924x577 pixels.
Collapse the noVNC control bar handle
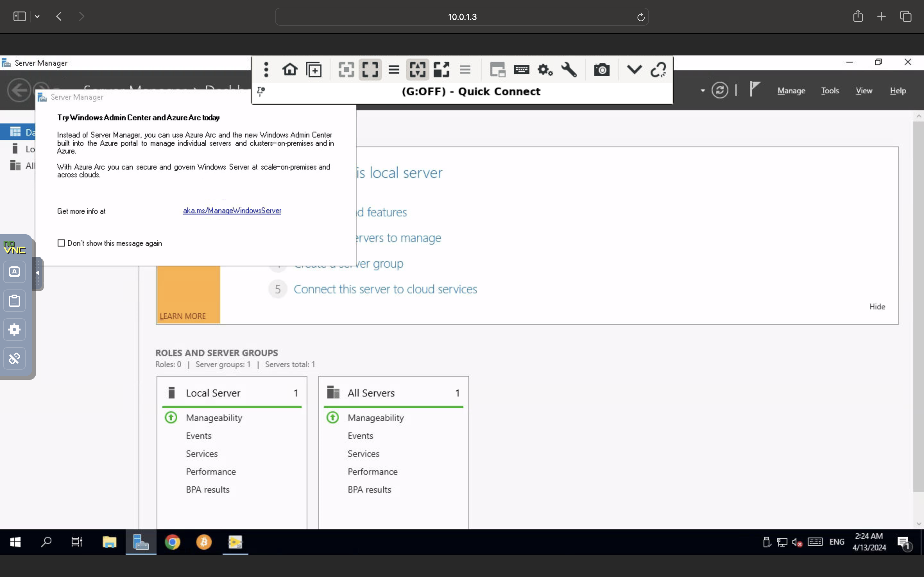pos(38,273)
